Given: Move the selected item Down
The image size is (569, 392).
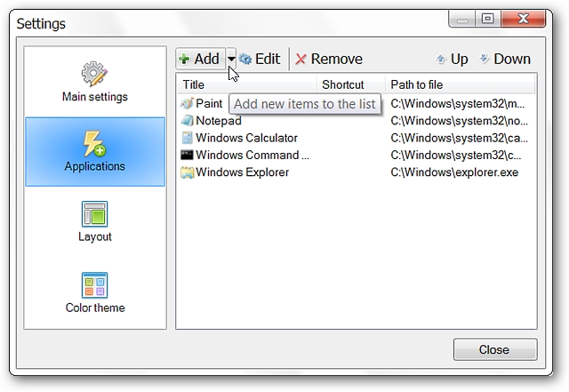Looking at the screenshot, I should [x=505, y=59].
